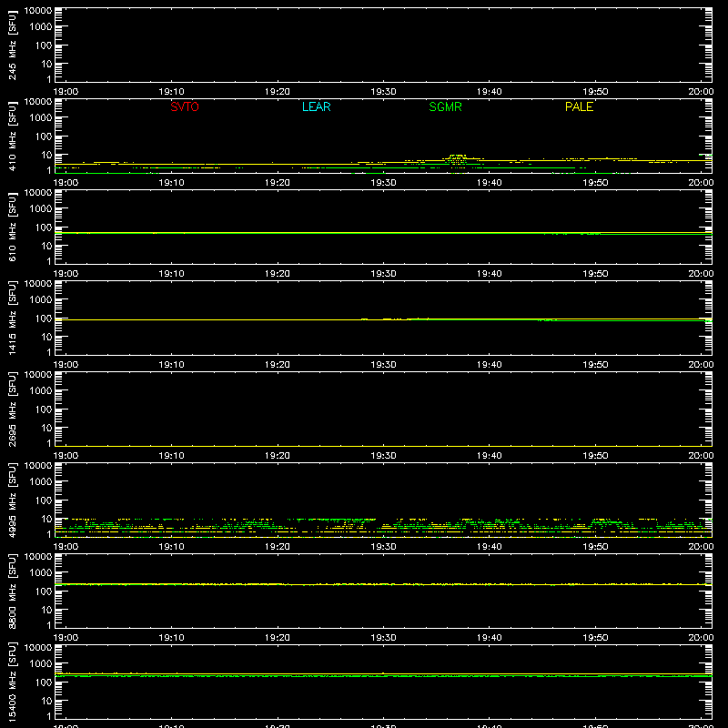This screenshot has height=728, width=728.
Task: Select the '245 MHz [SFU]' axis title
Action: [x=12, y=45]
